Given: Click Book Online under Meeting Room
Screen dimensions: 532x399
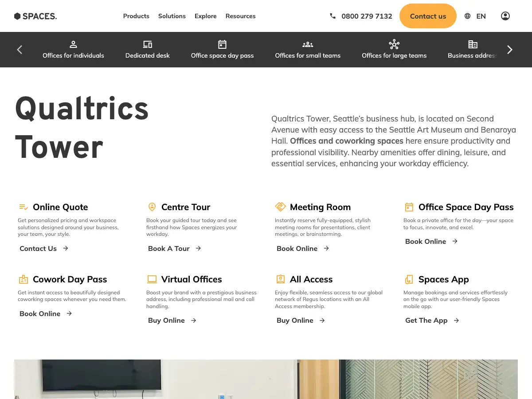Looking at the screenshot, I should pos(297,248).
